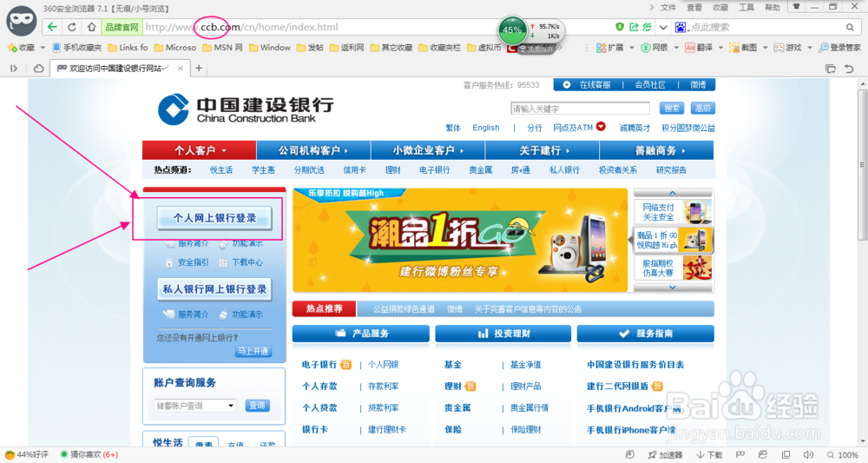The height and width of the screenshot is (463, 868).
Task: Expand the 翻译 dropdown arrow
Action: point(720,48)
